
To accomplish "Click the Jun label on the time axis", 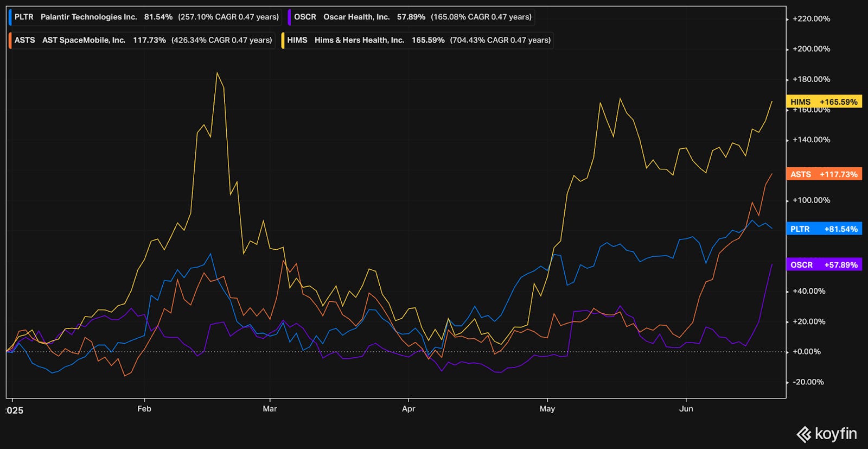I will (686, 409).
